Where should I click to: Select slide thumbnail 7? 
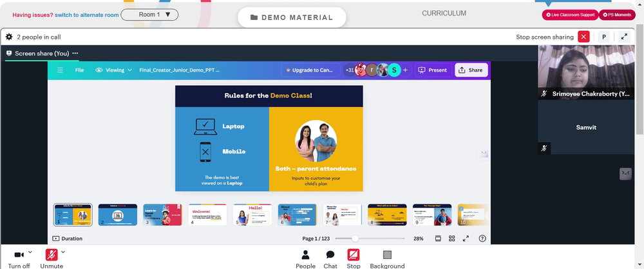point(342,215)
